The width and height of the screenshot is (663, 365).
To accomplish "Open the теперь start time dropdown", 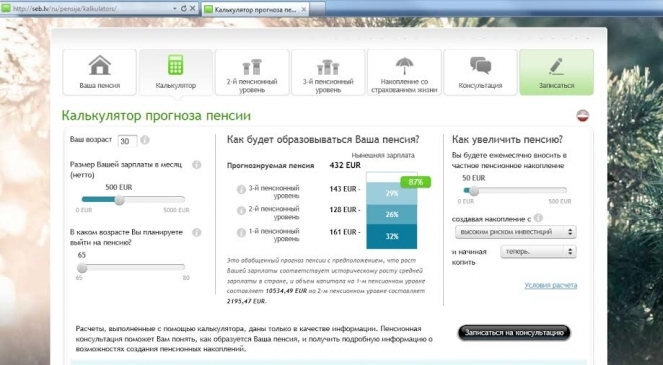I will pos(538,252).
